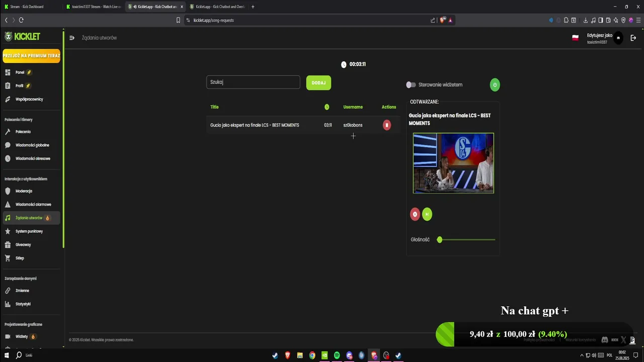Open browser extensions puzzle icon
The height and width of the screenshot is (362, 644).
point(566,20)
